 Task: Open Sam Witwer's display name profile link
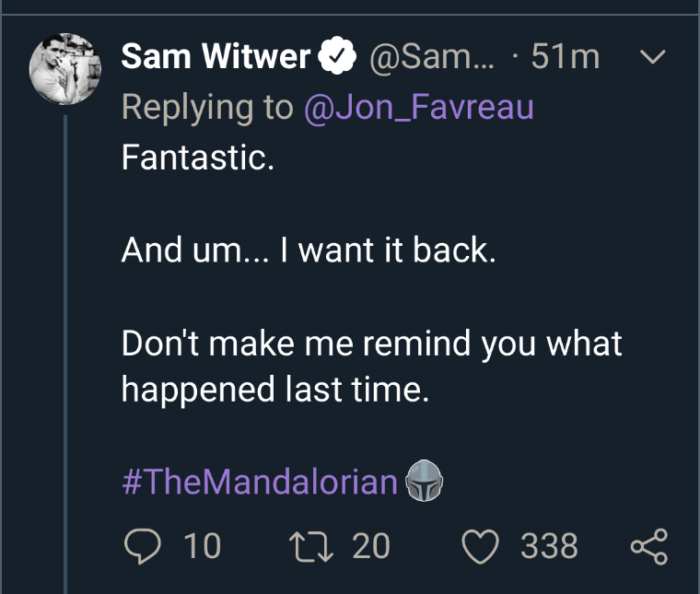tap(216, 56)
